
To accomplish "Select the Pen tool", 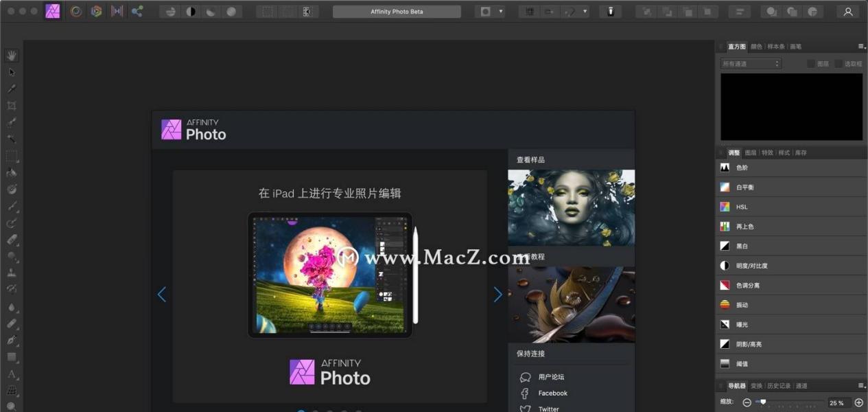I will (12, 340).
